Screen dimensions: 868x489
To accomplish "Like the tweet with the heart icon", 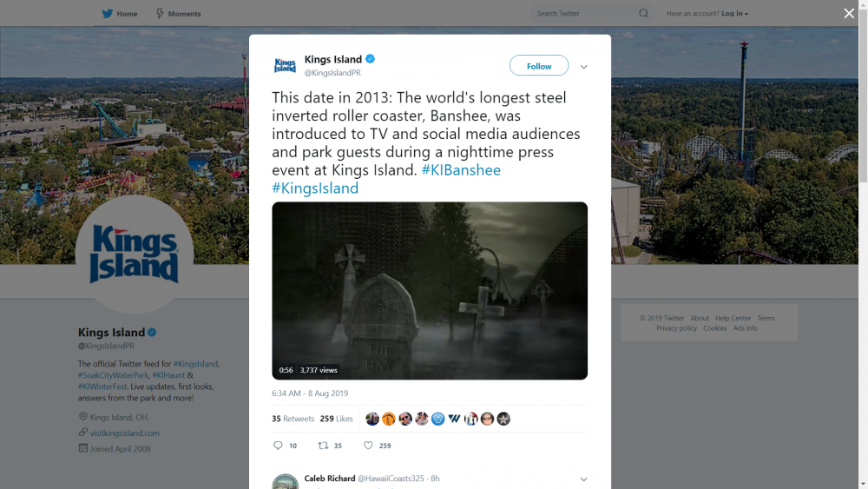I will point(368,446).
